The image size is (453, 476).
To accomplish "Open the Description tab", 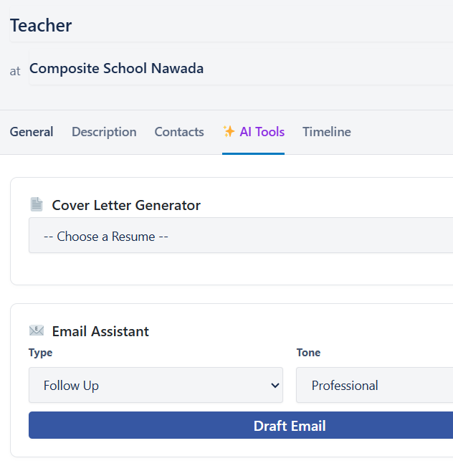I will 104,132.
